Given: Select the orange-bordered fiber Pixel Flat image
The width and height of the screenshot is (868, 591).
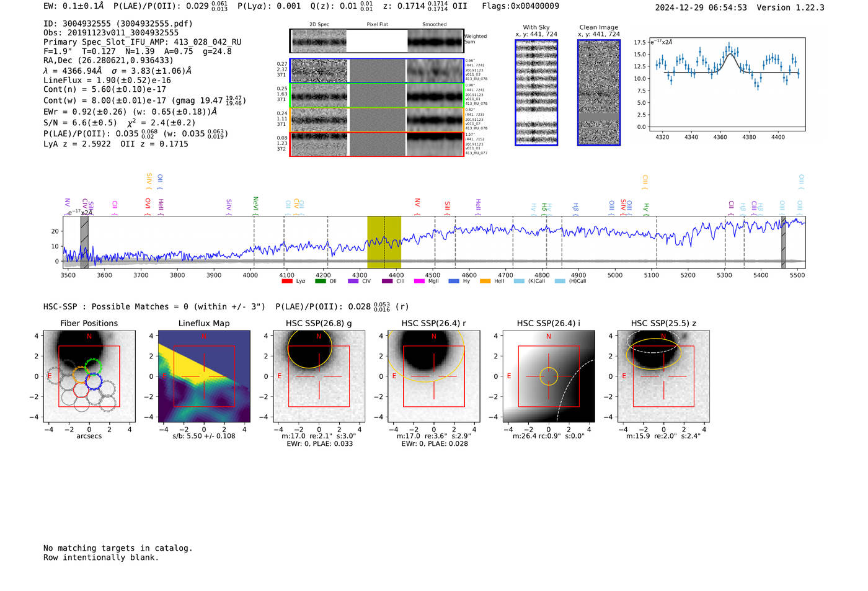Looking at the screenshot, I should point(377,120).
